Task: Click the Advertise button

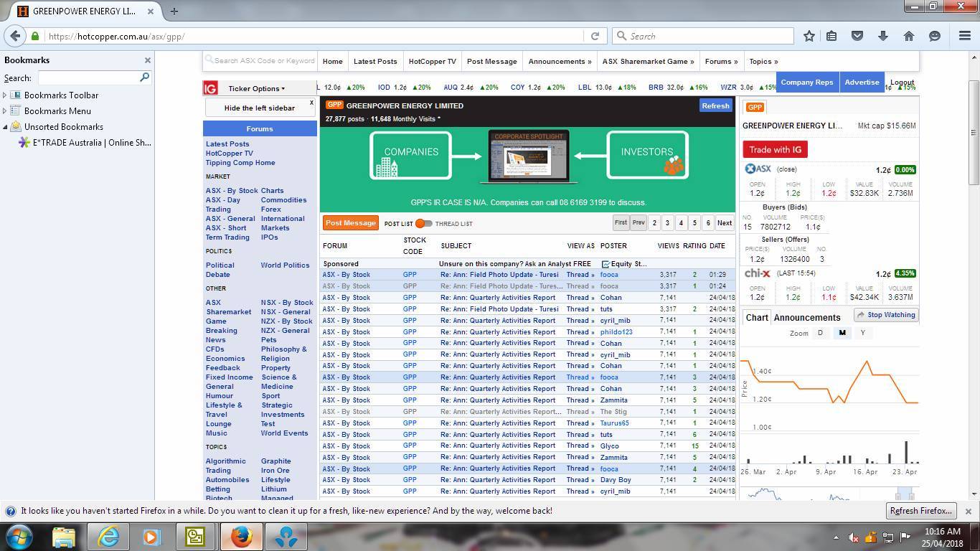Action: [x=862, y=82]
